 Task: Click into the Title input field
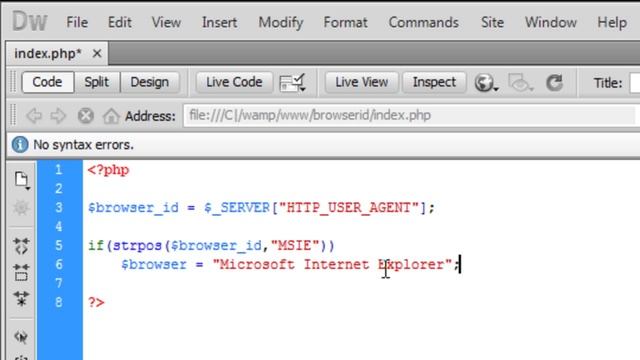click(x=635, y=83)
